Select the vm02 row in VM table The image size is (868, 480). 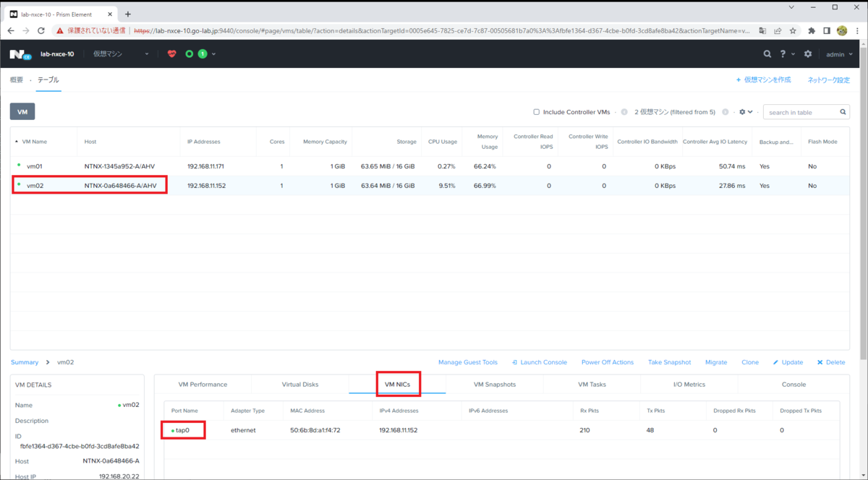[430, 186]
